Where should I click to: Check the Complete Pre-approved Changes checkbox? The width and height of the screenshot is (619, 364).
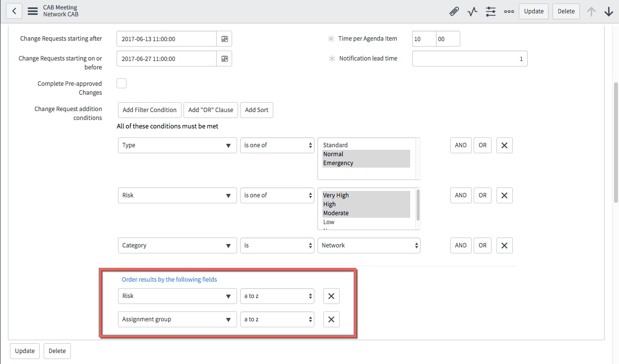(x=121, y=83)
